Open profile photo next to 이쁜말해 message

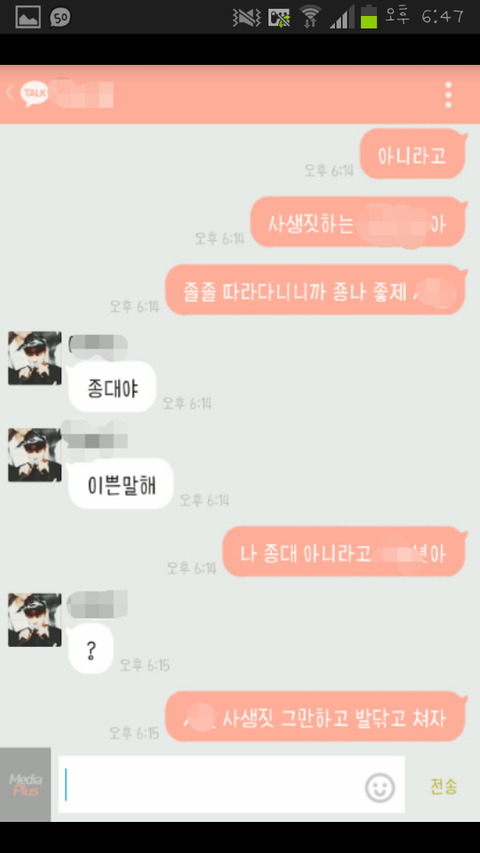pyautogui.click(x=34, y=455)
